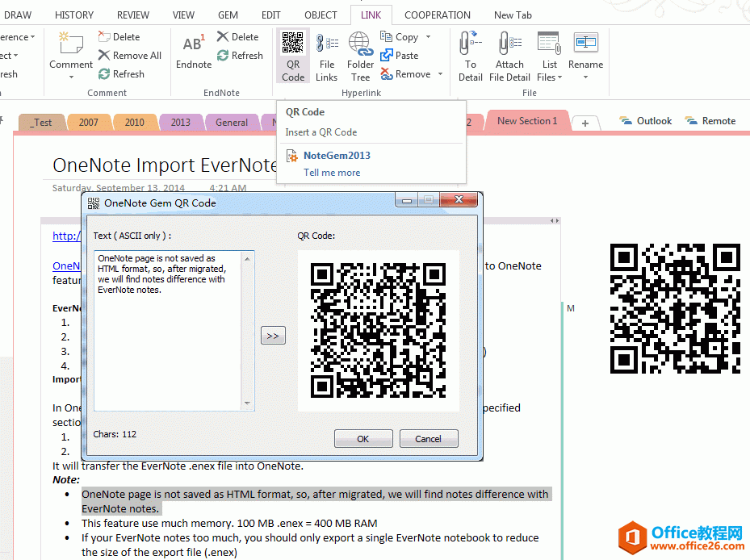Click the To Detail paperclip icon
This screenshot has height=560, width=750.
(x=471, y=44)
